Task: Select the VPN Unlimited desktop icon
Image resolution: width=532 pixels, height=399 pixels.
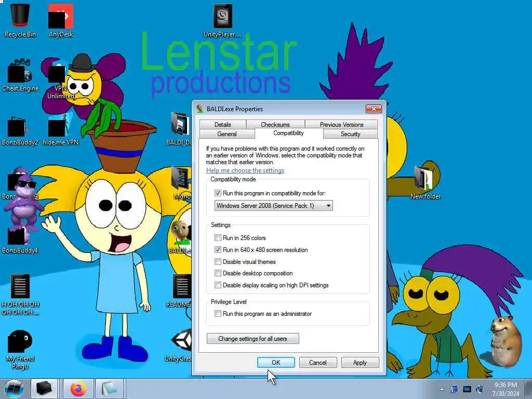Action: (61, 79)
